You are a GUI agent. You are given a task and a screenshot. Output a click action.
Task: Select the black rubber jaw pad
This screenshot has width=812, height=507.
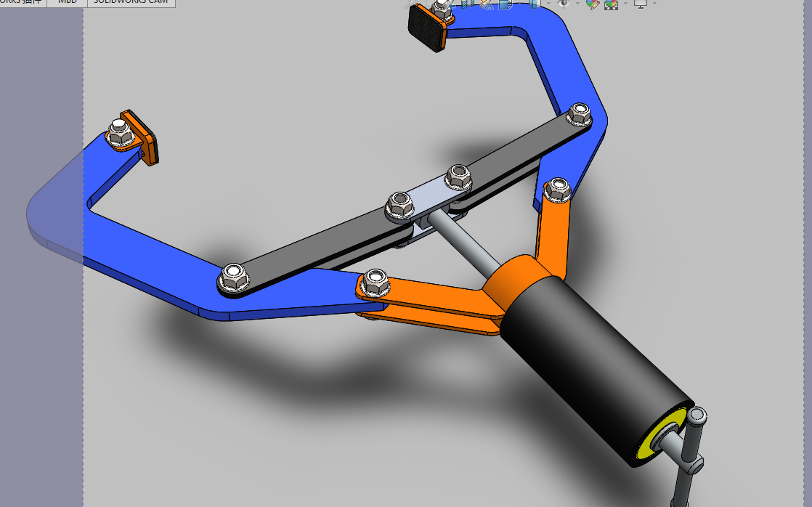pyautogui.click(x=428, y=28)
